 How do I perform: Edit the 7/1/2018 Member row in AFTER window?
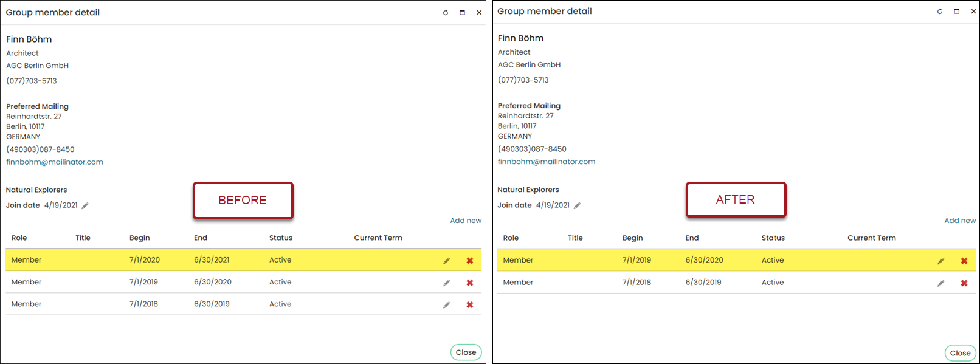(941, 283)
